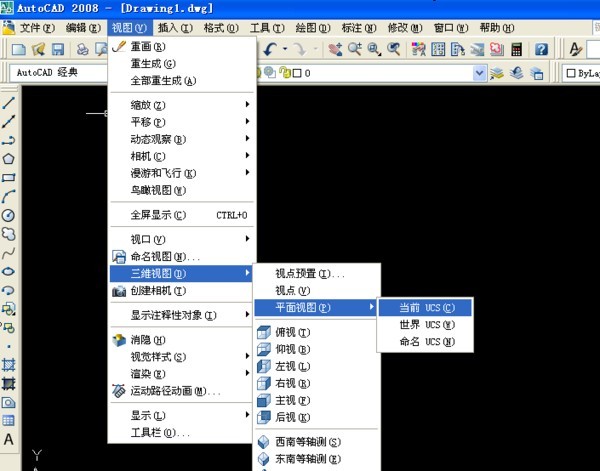Select the Table tool
This screenshot has width=600, height=471.
coord(8,421)
